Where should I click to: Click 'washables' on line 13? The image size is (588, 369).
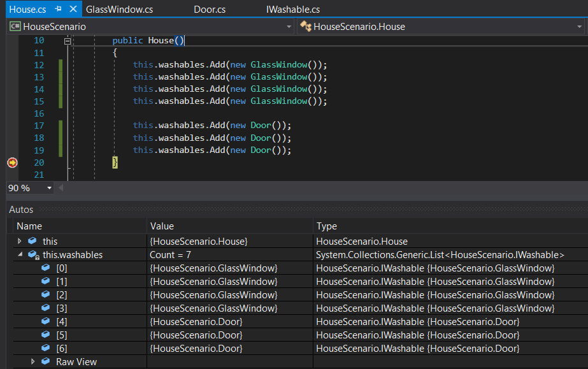(x=182, y=77)
